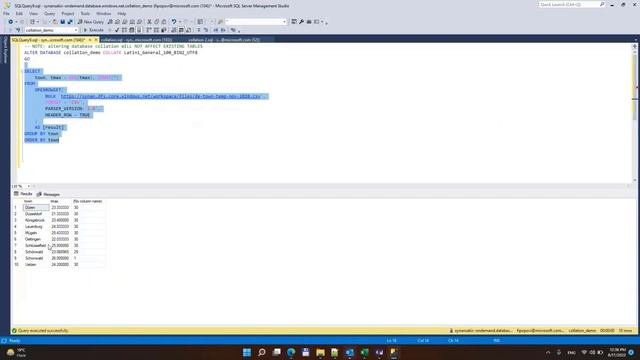
Task: Open Microsoft Edge from taskbar
Action: tap(291, 352)
